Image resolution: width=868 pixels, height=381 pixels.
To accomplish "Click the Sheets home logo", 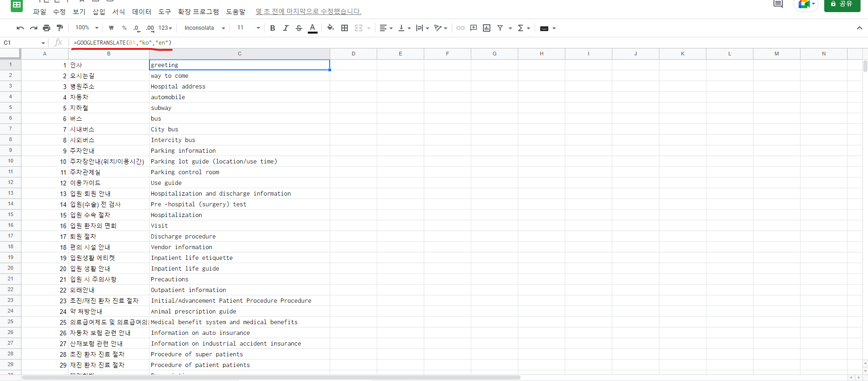I will click(x=17, y=5).
